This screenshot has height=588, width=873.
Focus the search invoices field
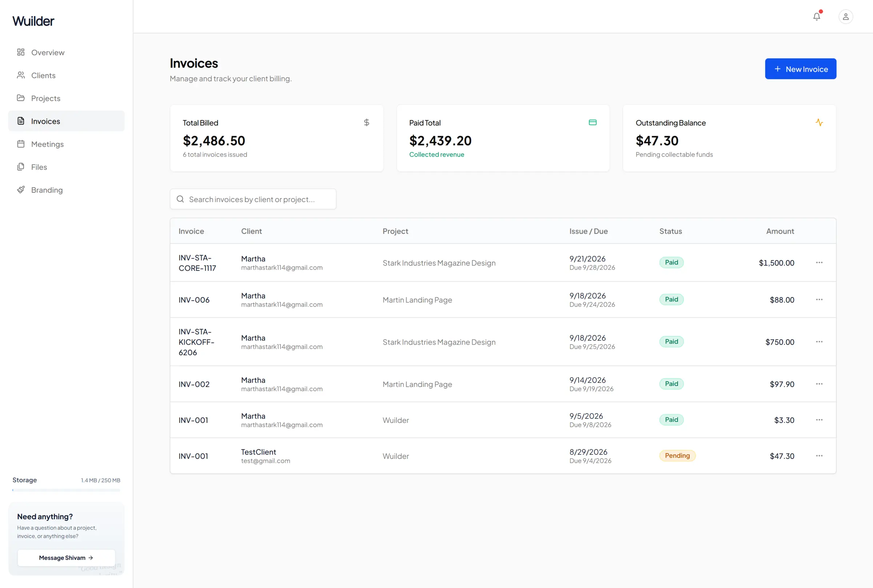coord(253,199)
